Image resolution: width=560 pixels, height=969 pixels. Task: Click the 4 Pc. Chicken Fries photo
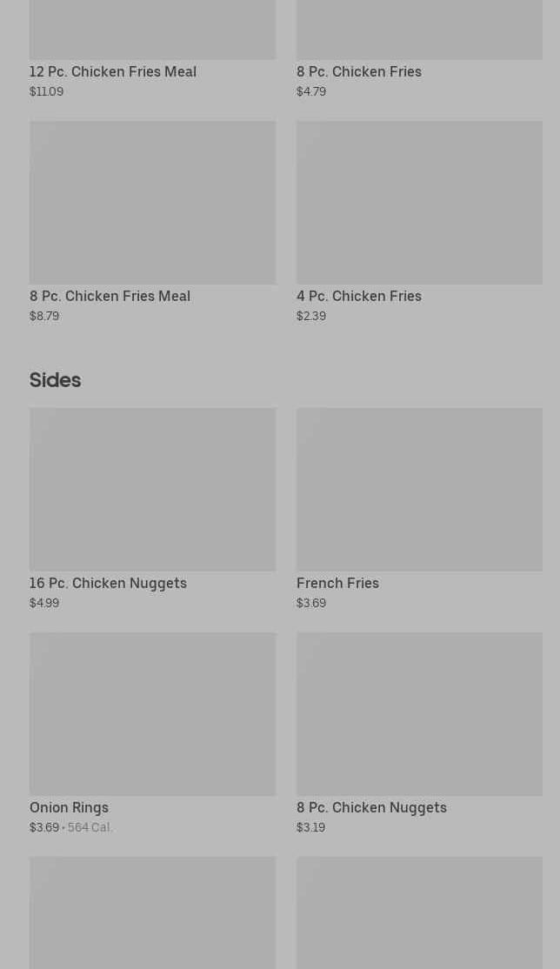pos(419,202)
